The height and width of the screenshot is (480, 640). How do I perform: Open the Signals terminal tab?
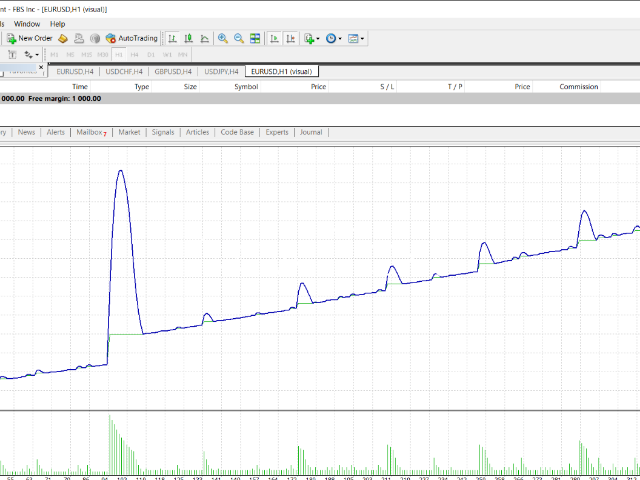click(x=163, y=132)
